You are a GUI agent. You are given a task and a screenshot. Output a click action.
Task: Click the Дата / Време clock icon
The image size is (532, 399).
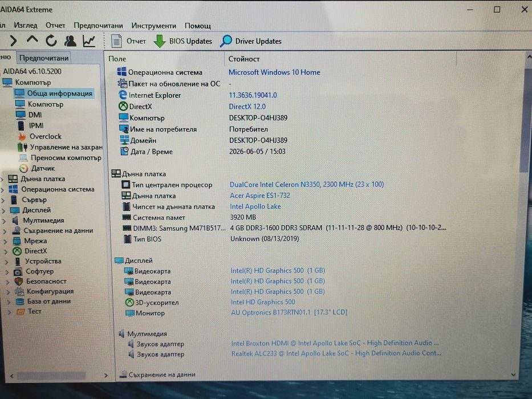(x=124, y=151)
